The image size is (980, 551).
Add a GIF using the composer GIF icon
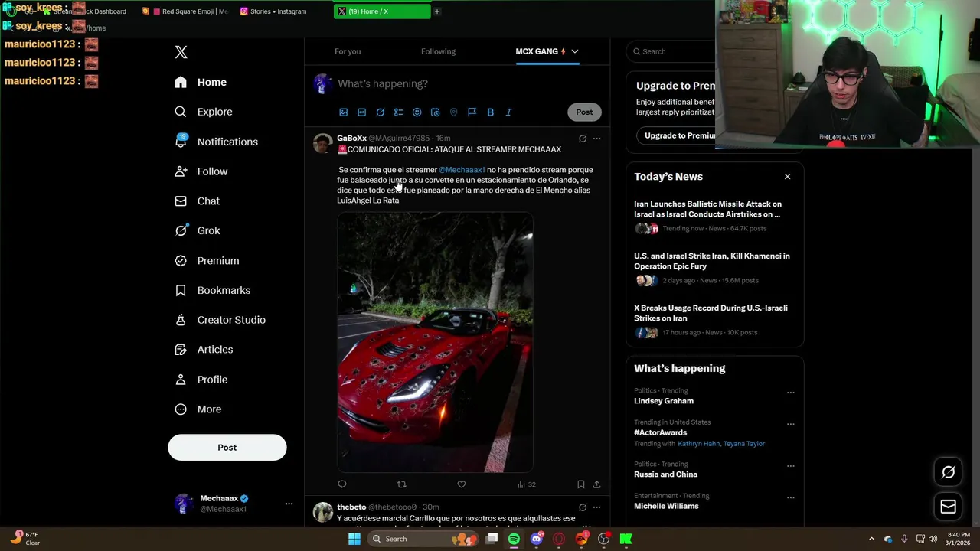click(362, 112)
